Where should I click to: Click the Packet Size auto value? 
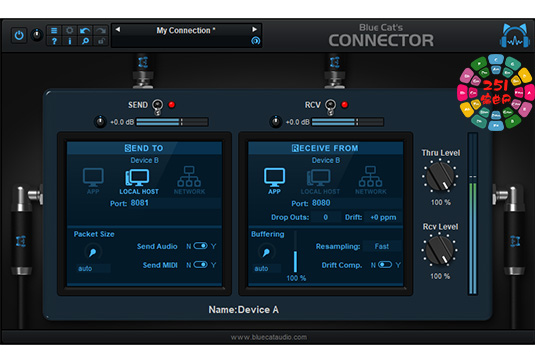[x=93, y=268]
